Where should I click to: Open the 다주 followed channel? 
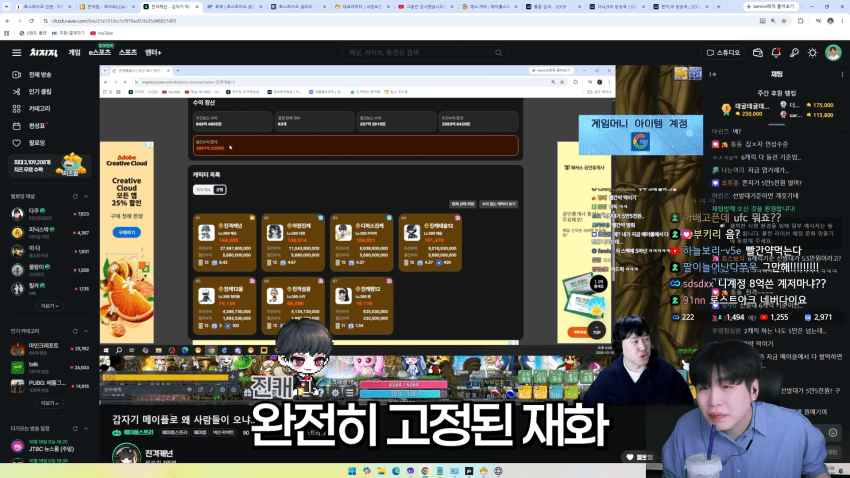coord(49,214)
